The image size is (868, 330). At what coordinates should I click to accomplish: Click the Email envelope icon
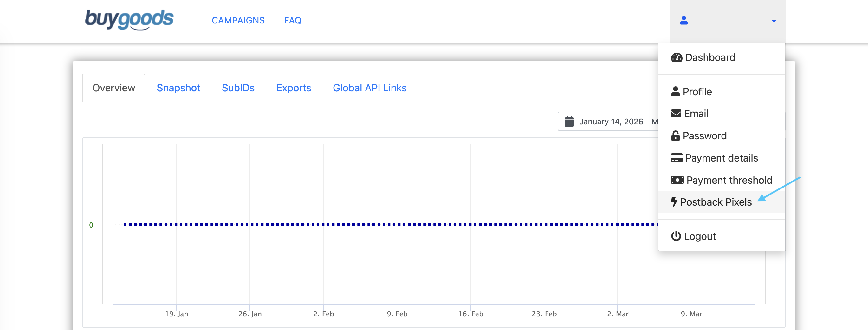[x=676, y=113]
